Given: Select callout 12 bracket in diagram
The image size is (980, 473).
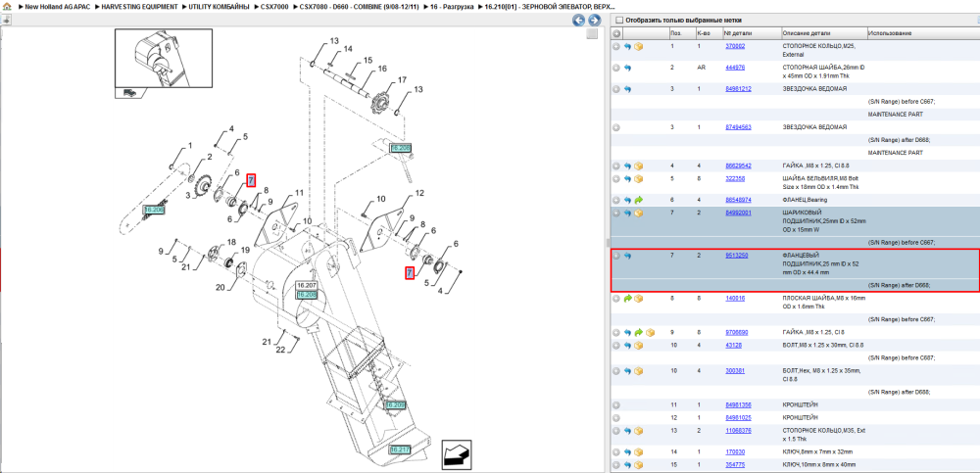Looking at the screenshot, I should pos(419,193).
